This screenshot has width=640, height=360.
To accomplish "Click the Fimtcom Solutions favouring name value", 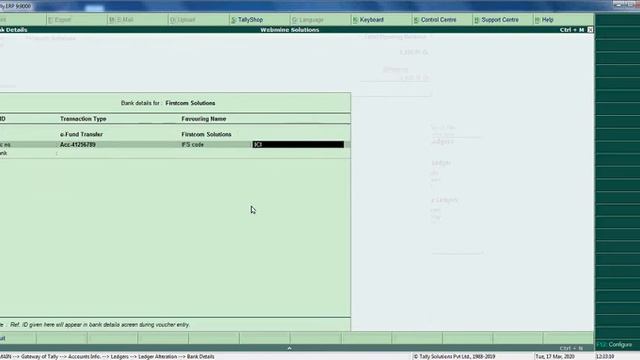I will (x=206, y=134).
